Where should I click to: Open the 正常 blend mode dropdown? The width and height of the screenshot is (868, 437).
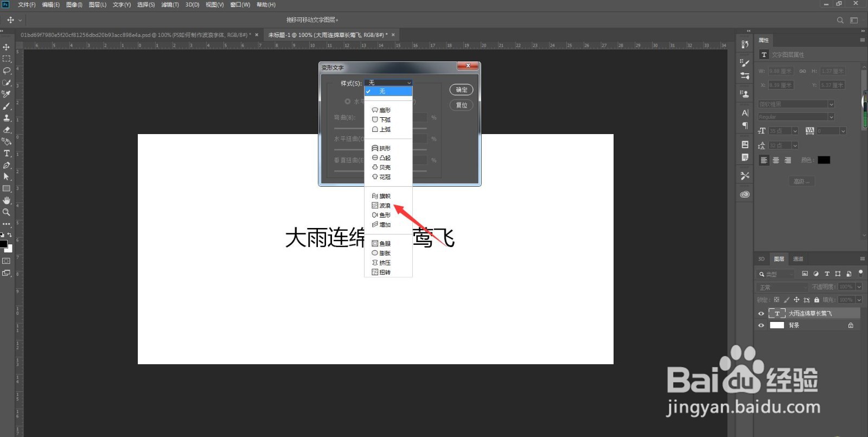[783, 287]
